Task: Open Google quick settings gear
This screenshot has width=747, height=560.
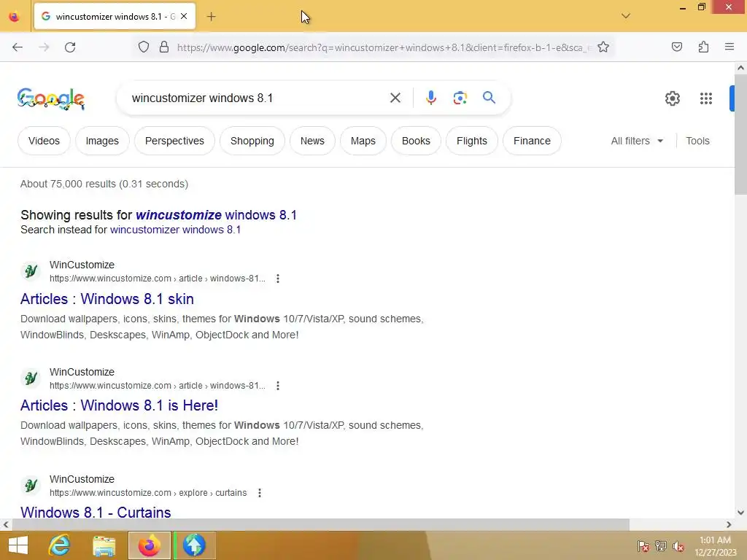Action: pos(672,98)
